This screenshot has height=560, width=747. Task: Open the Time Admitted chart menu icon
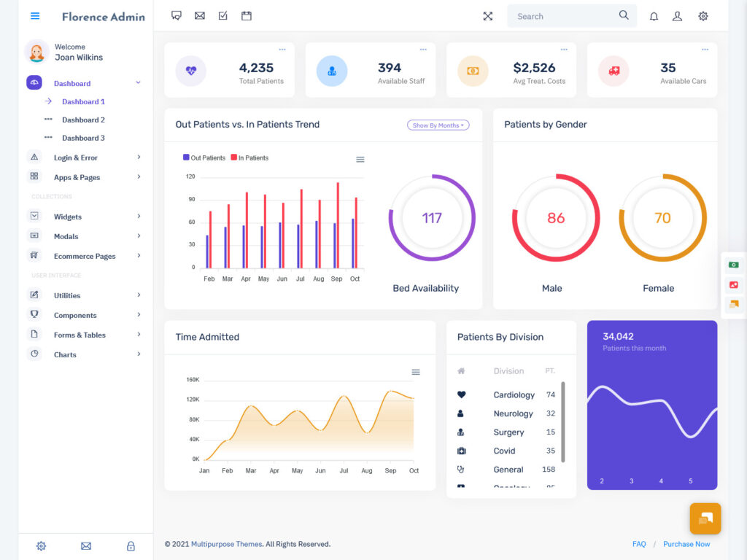(x=416, y=372)
